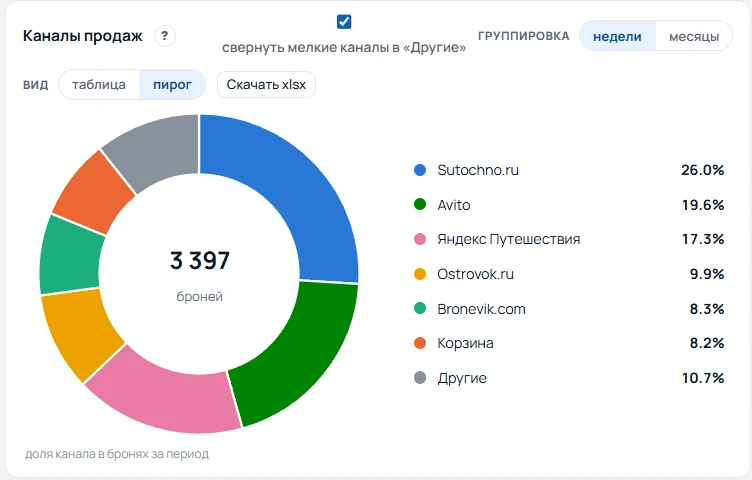The image size is (752, 480).
Task: Click the orange Корзина donut segment
Action: 91,194
